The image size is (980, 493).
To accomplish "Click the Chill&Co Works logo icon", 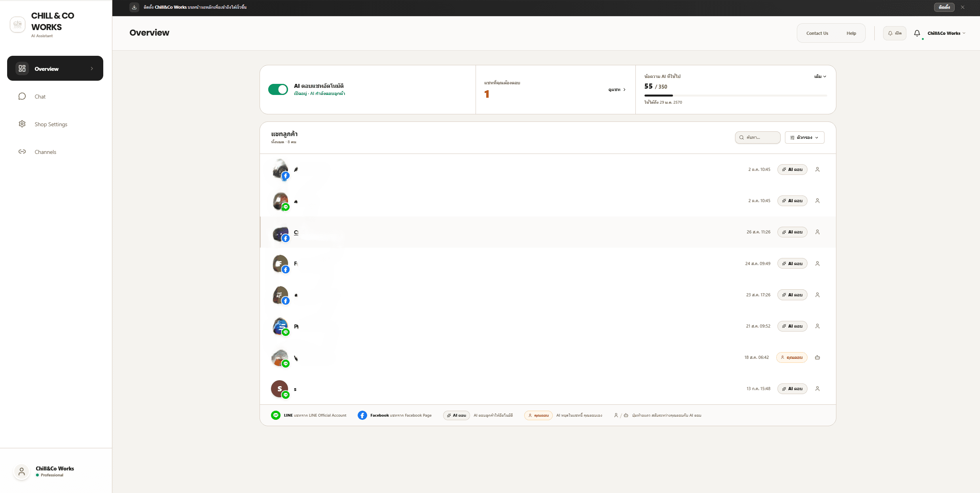I will pos(17,25).
